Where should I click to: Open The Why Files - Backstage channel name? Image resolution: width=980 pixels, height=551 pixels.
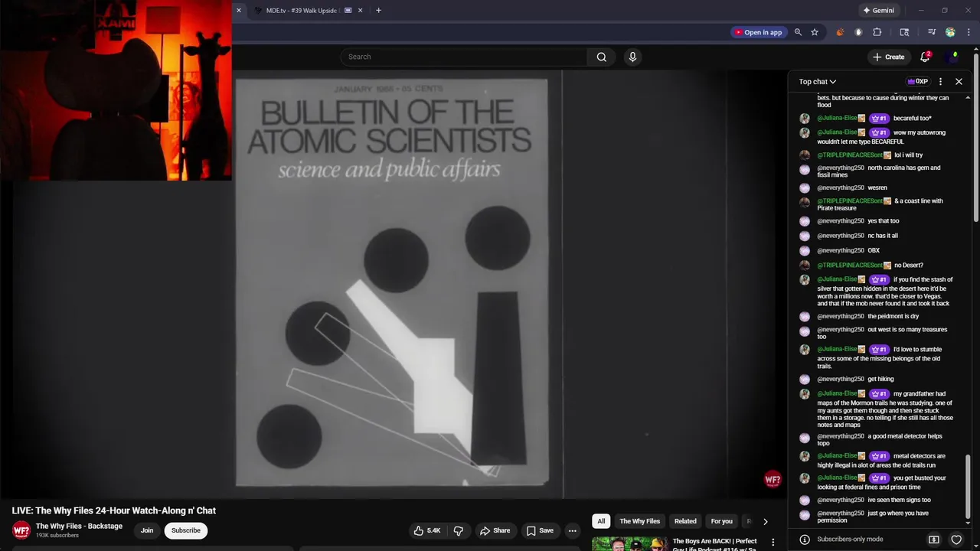79,526
